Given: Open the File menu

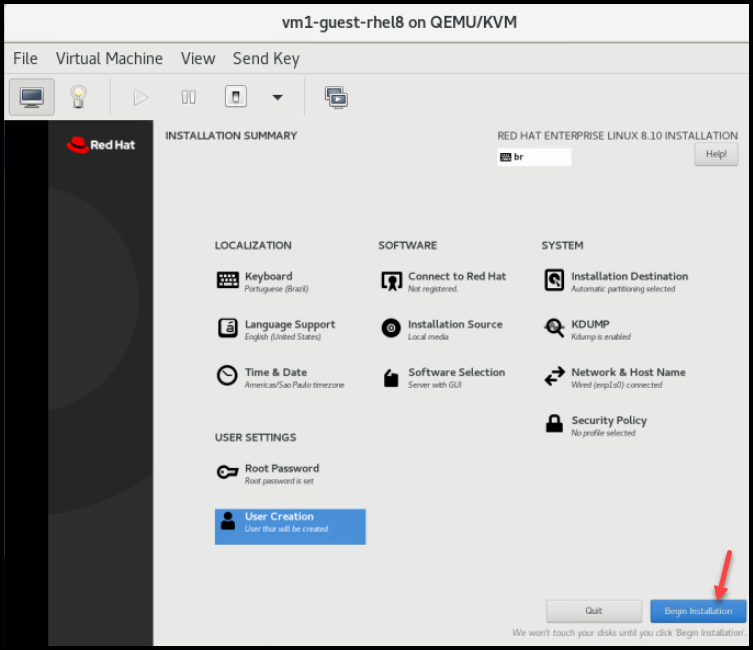Looking at the screenshot, I should [25, 59].
